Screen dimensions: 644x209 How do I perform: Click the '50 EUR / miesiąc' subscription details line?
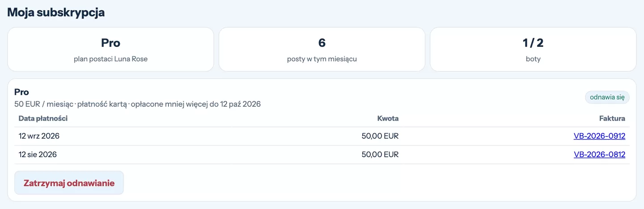tap(137, 104)
